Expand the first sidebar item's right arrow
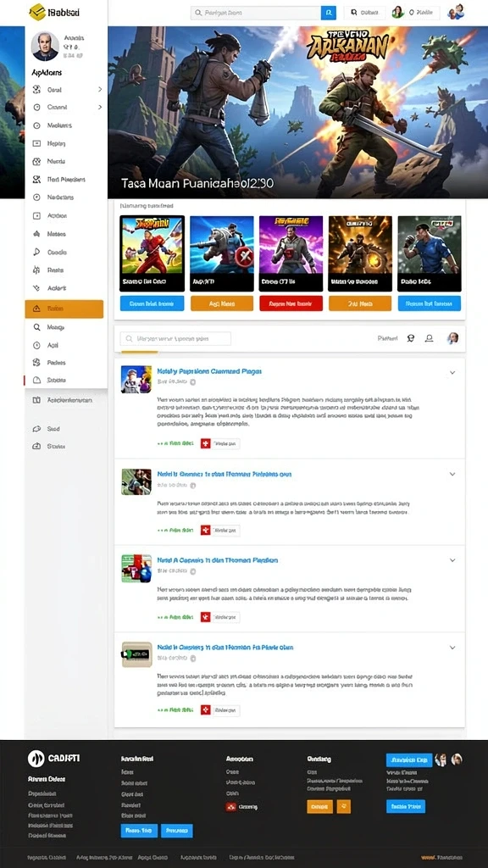 100,89
